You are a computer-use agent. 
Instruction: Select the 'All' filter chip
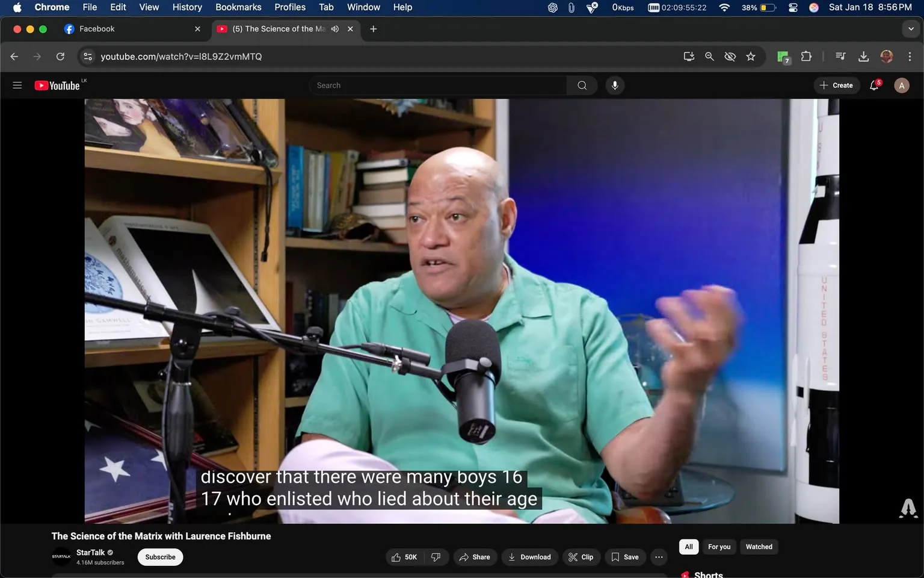pyautogui.click(x=688, y=547)
